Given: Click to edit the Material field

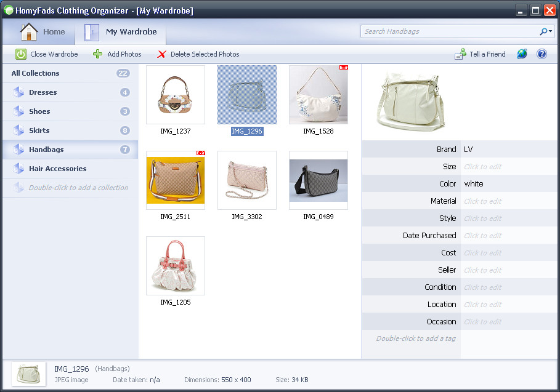Looking at the screenshot, I should (x=509, y=201).
